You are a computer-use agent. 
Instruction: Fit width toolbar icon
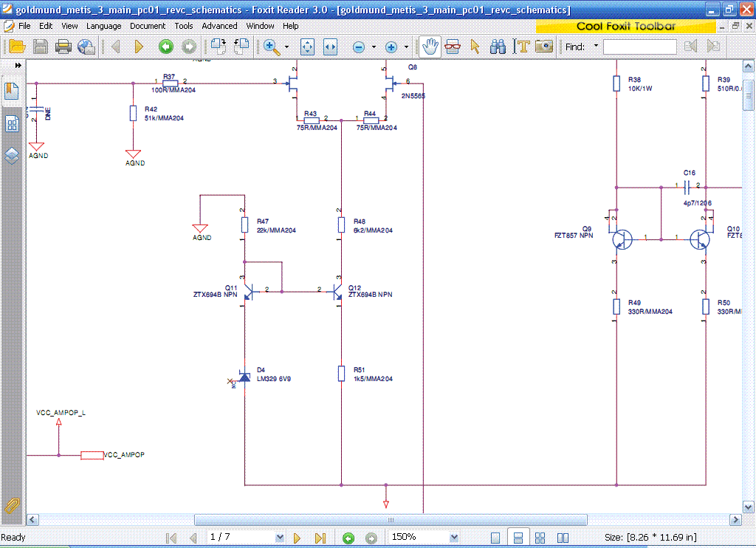coord(330,47)
